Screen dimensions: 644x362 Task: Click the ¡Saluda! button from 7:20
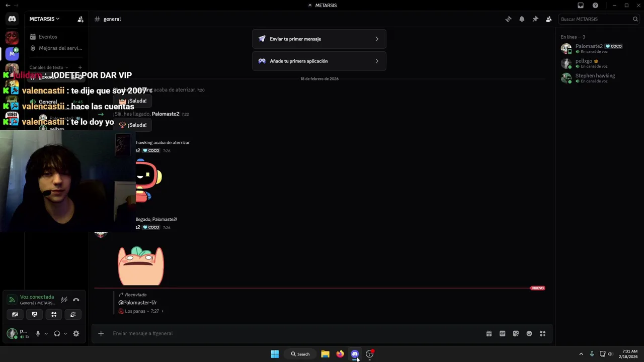pos(133,101)
